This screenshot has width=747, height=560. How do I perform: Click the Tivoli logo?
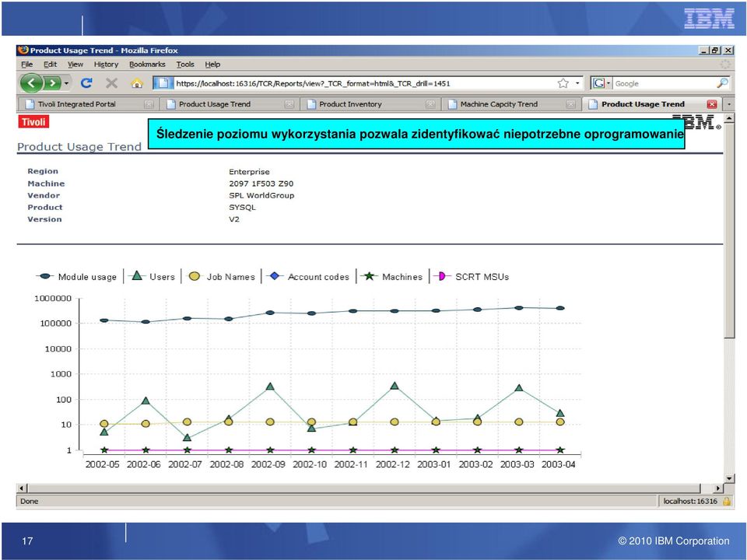click(33, 122)
